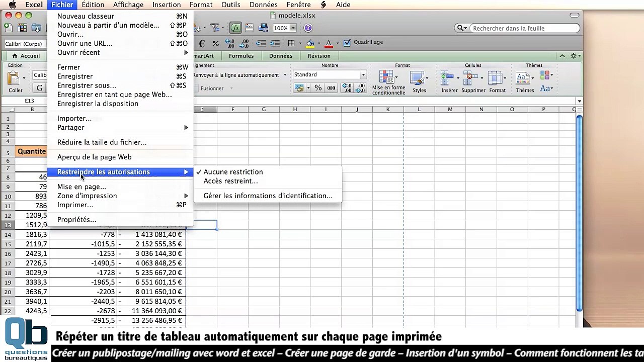Click cell with value 1 413 081,40 €
644x362 pixels.
[152, 234]
